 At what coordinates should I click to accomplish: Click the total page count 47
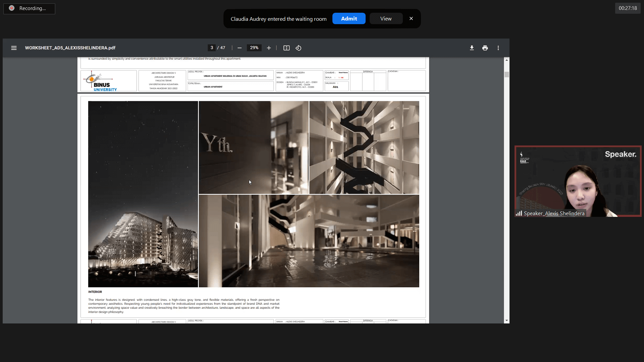(x=223, y=48)
